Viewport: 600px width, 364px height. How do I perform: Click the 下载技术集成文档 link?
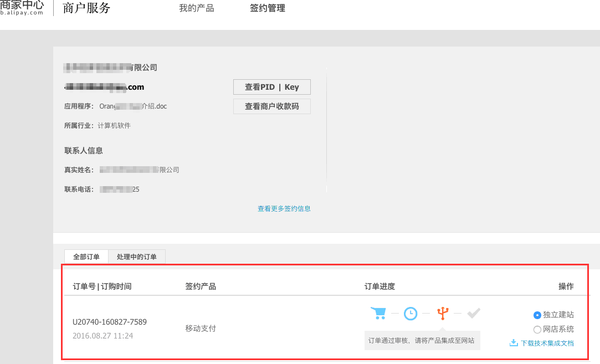[547, 343]
